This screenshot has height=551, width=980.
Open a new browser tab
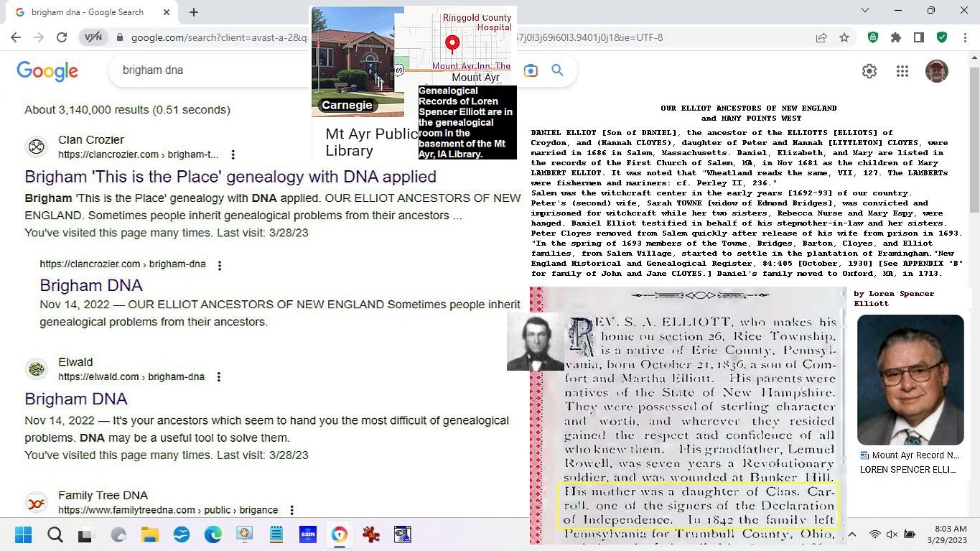193,12
